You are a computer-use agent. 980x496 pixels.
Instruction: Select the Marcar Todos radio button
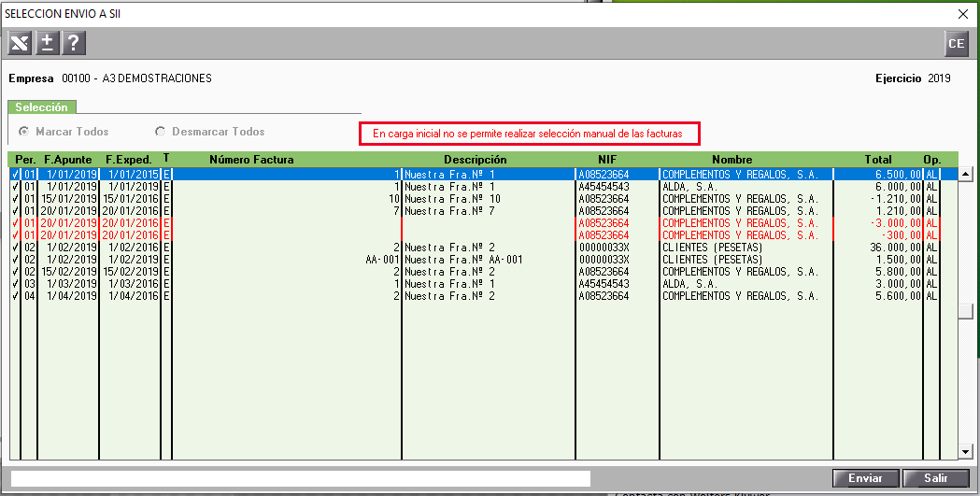(23, 132)
